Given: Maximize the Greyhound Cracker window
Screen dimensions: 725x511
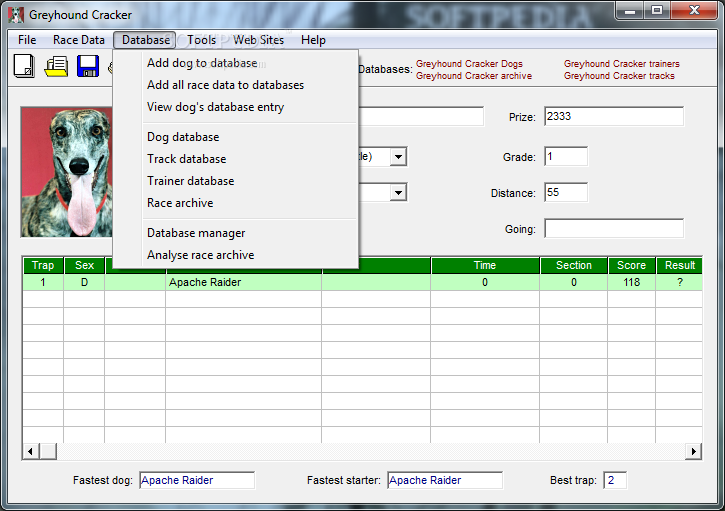Looking at the screenshot, I should [657, 11].
